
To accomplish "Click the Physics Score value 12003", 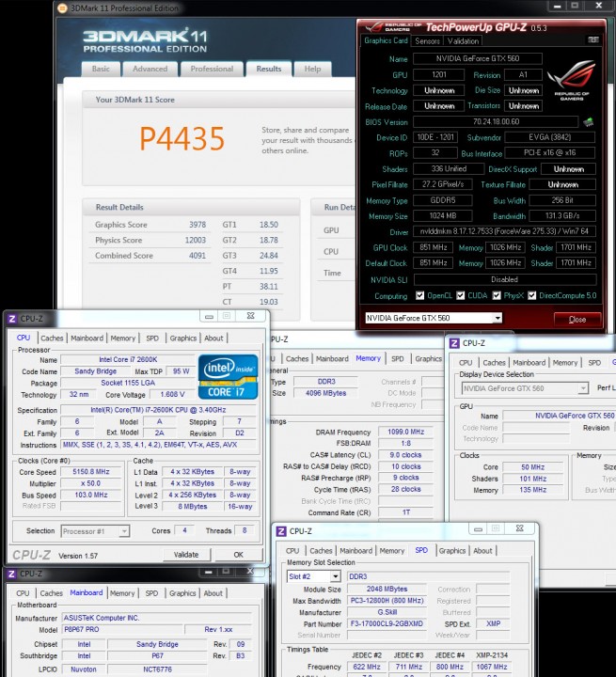I will click(x=196, y=240).
